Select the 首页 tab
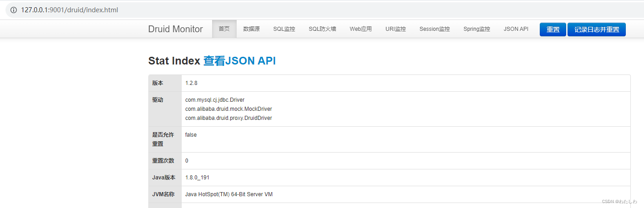644x208 pixels. [224, 29]
